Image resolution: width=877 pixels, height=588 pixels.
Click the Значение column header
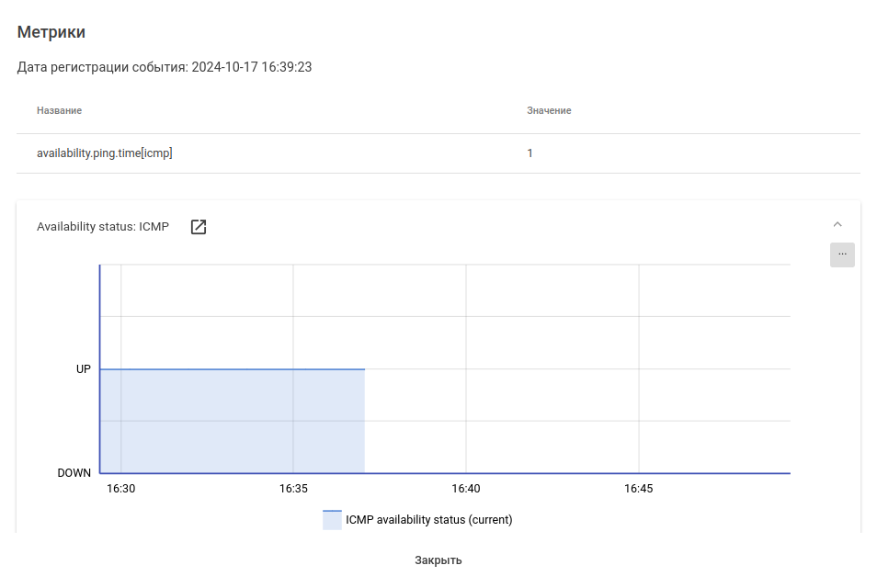549,110
